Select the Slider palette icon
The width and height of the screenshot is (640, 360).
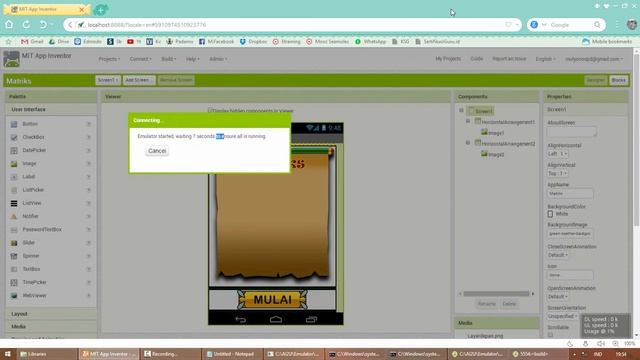pyautogui.click(x=14, y=243)
